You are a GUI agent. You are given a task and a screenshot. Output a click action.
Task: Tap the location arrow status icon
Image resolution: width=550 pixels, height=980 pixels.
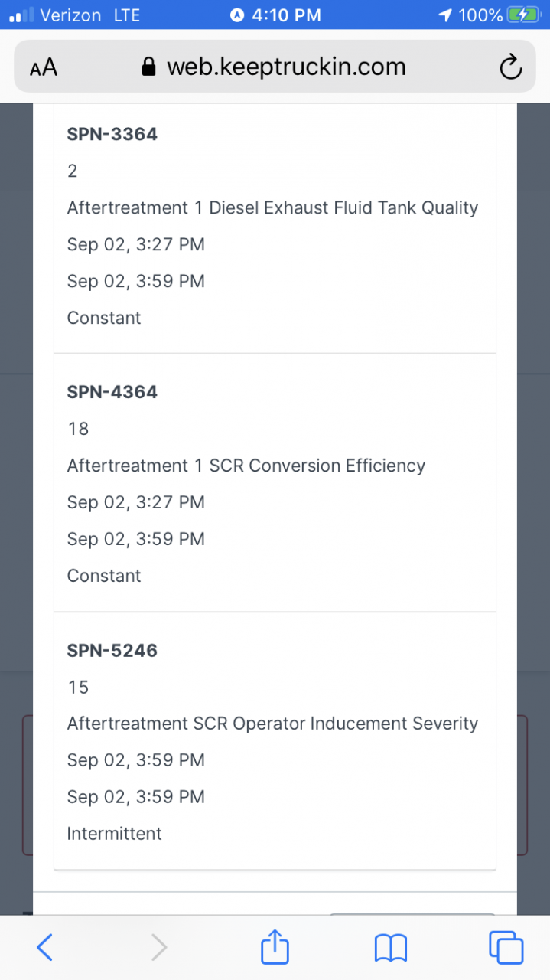445,15
